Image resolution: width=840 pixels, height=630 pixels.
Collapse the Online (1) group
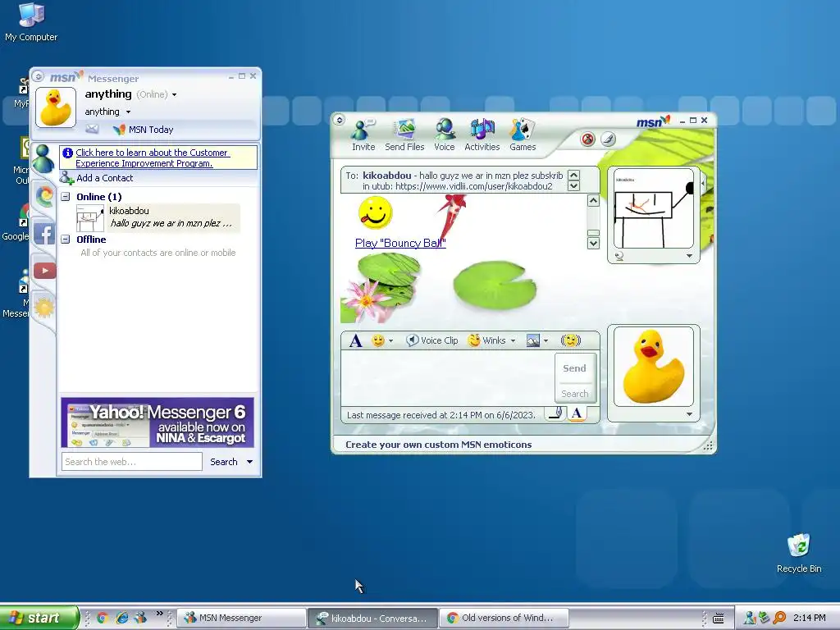point(66,197)
